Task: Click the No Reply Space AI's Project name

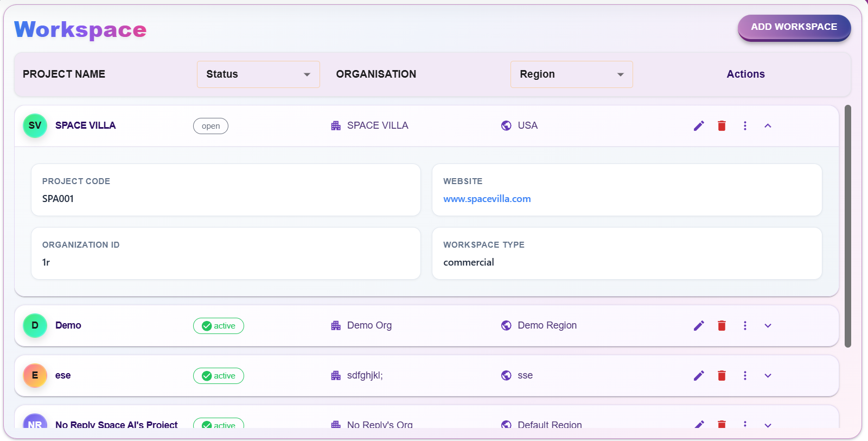Action: coord(116,424)
